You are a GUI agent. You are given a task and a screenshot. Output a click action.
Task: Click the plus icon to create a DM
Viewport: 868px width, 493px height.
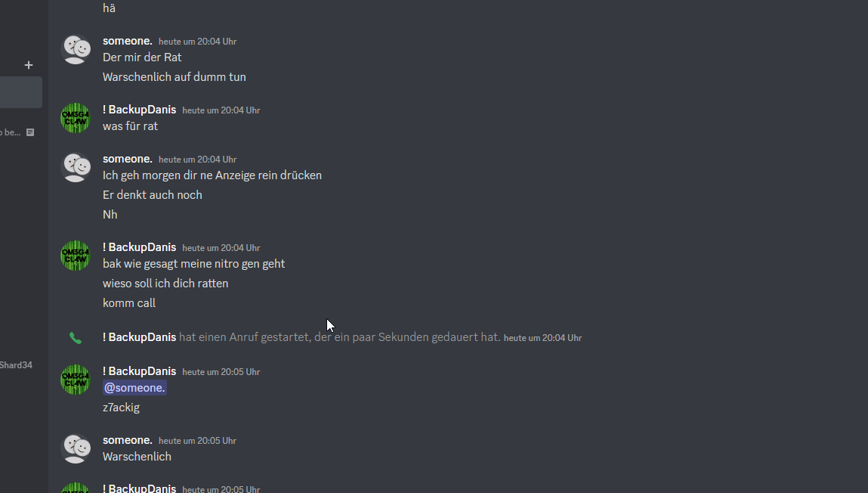pyautogui.click(x=29, y=65)
